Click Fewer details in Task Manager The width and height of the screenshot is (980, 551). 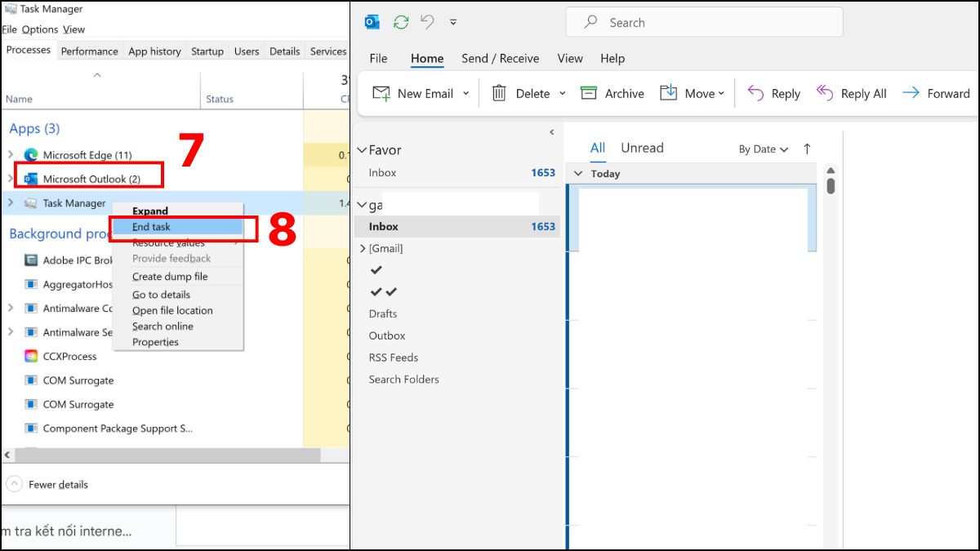(47, 484)
